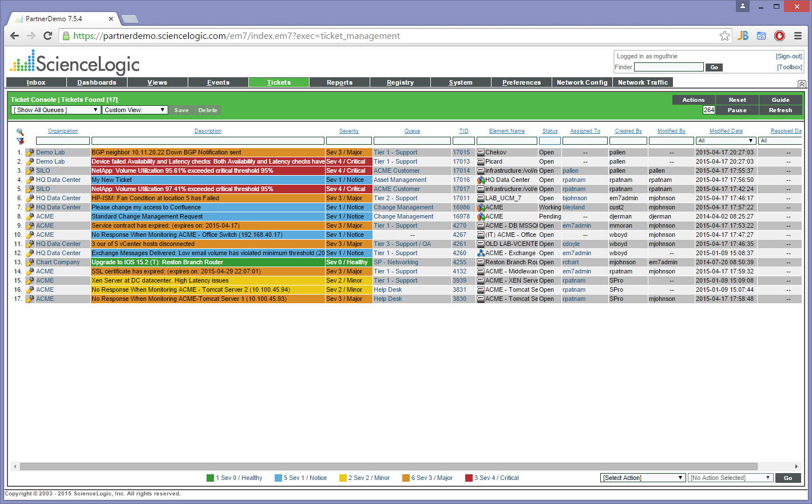812x504 pixels.
Task: Open the Chrome hamburger menu
Action: [x=798, y=36]
